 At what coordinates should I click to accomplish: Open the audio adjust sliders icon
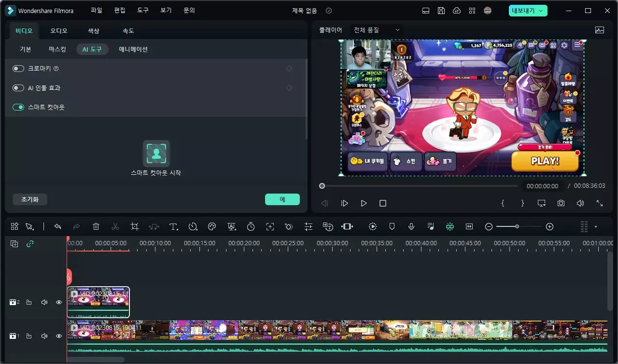click(309, 226)
